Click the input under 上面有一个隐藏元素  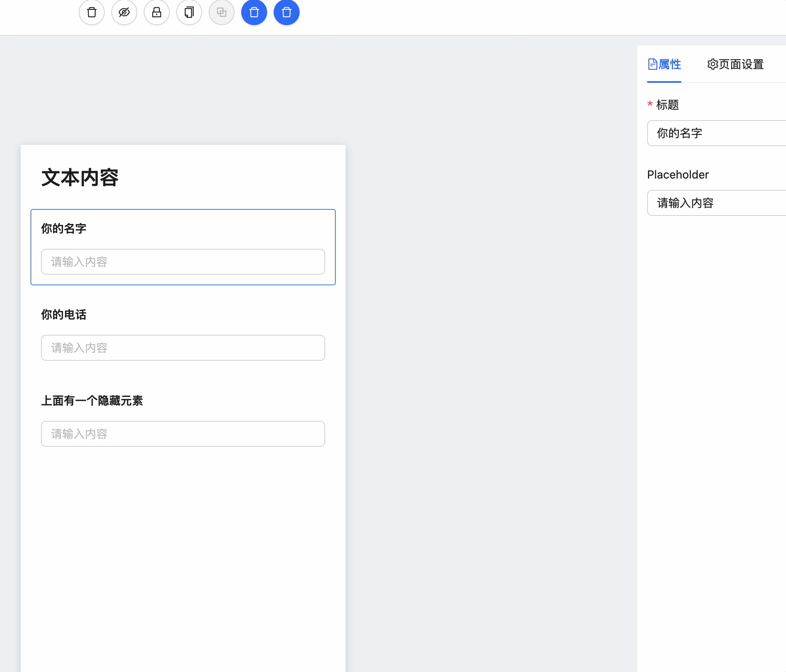[x=183, y=434]
